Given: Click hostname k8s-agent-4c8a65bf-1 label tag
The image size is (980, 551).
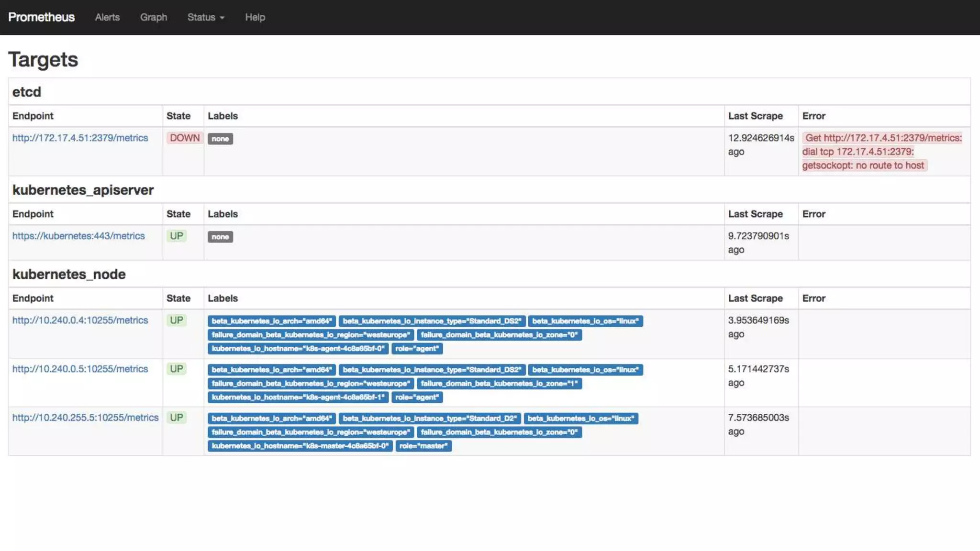Looking at the screenshot, I should tap(298, 397).
